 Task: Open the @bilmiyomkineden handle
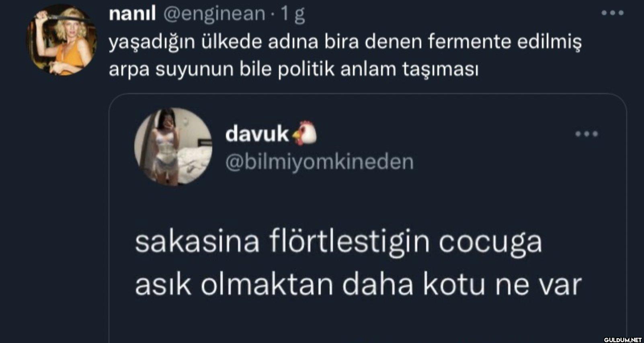(x=320, y=162)
